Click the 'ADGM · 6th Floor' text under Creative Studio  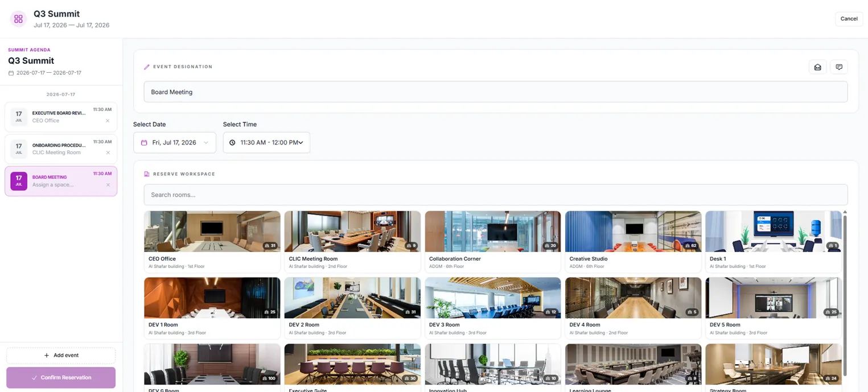pos(587,266)
